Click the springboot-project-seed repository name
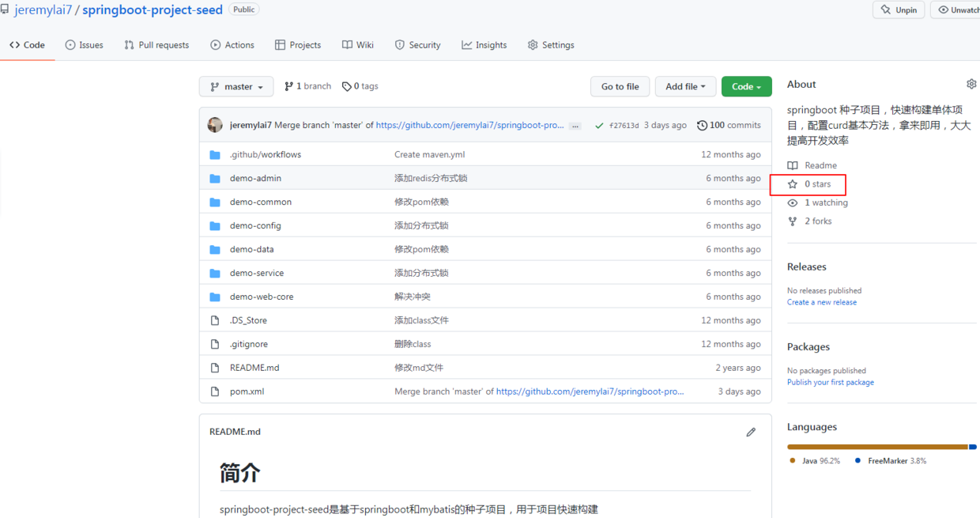980x518 pixels. tap(153, 10)
